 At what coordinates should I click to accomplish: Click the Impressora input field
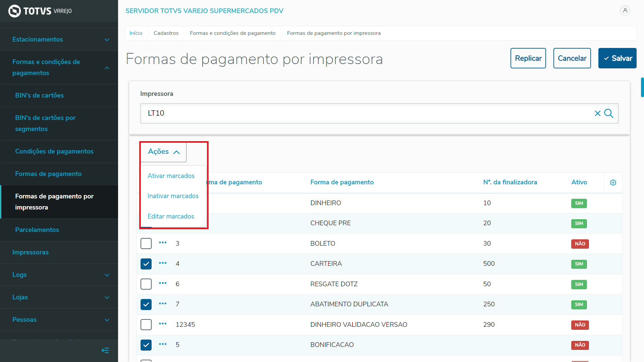(366, 114)
